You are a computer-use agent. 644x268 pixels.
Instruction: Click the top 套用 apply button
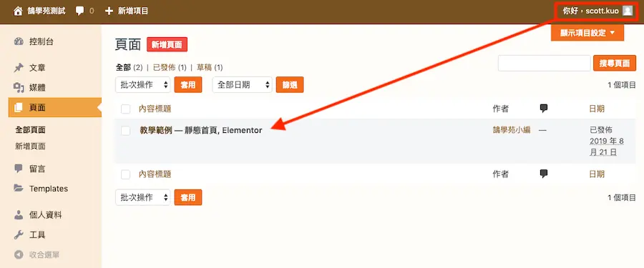click(188, 85)
